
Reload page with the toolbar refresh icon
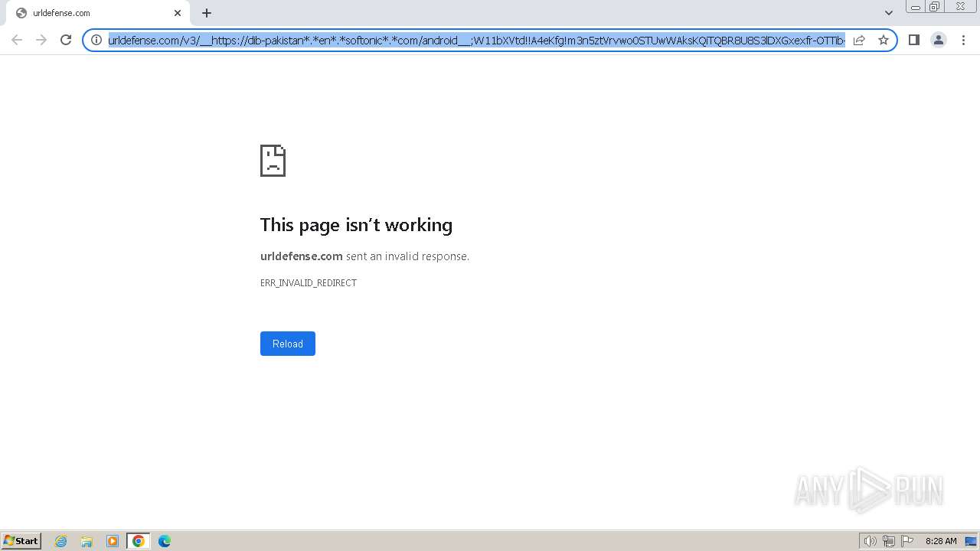pos(66,40)
